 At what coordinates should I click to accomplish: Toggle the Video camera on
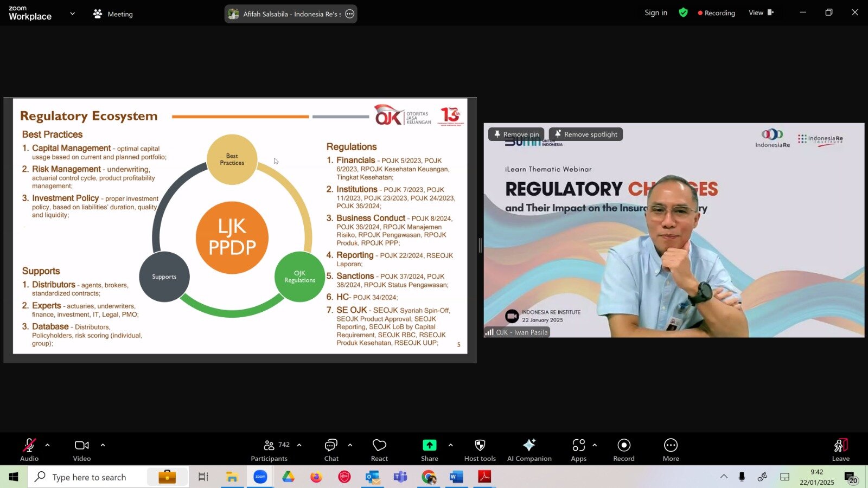(82, 450)
